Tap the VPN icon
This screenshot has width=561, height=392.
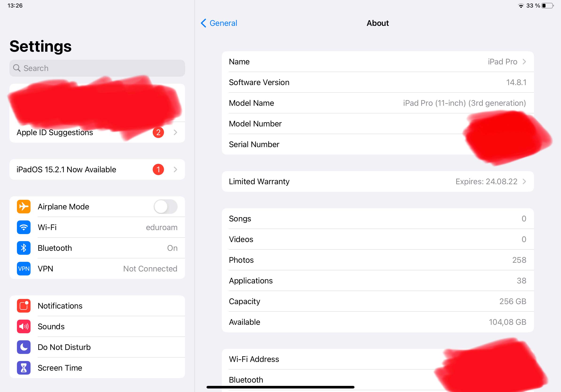tap(24, 269)
